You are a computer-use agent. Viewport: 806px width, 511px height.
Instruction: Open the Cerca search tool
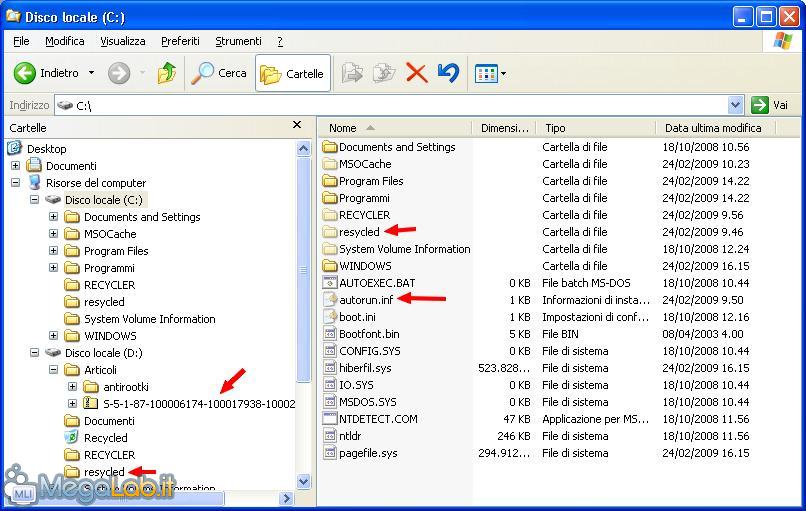(x=219, y=73)
